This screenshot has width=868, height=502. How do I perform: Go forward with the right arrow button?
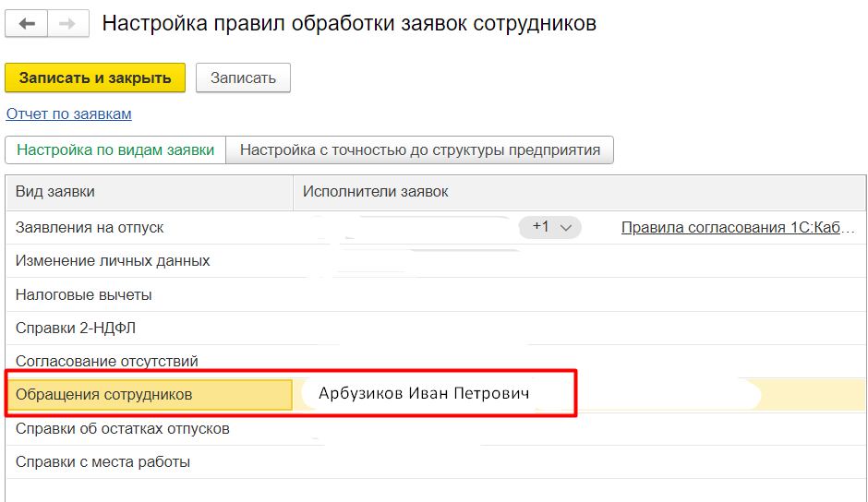point(68,23)
